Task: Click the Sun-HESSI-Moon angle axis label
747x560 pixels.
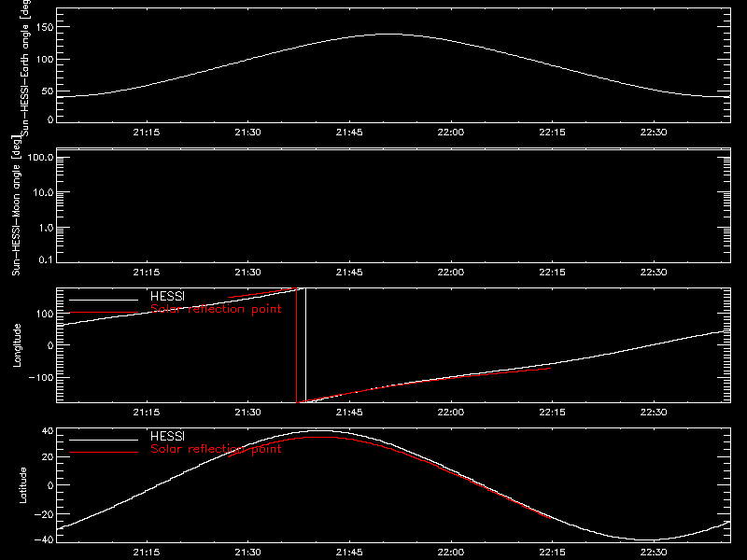Action: pos(16,205)
